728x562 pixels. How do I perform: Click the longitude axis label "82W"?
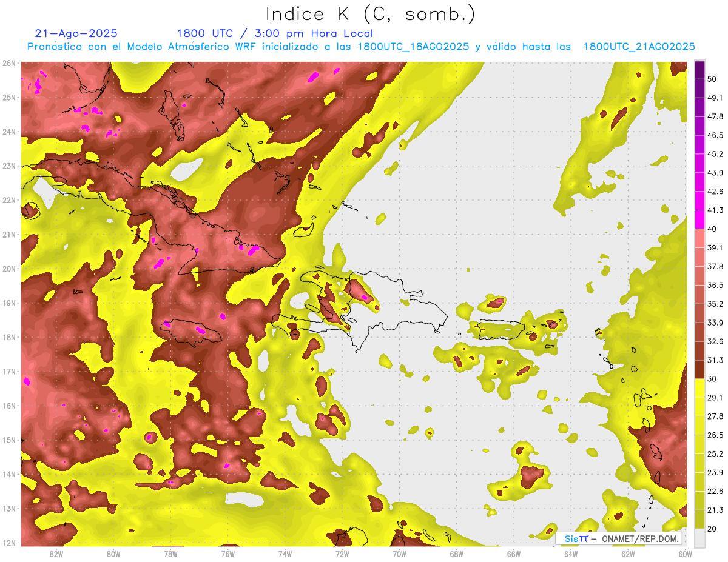coord(56,554)
